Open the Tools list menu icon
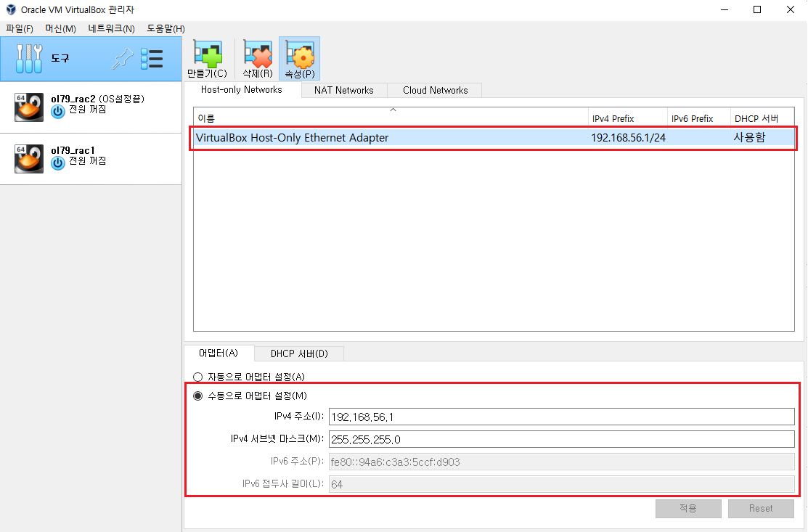The image size is (808, 532). tap(152, 59)
